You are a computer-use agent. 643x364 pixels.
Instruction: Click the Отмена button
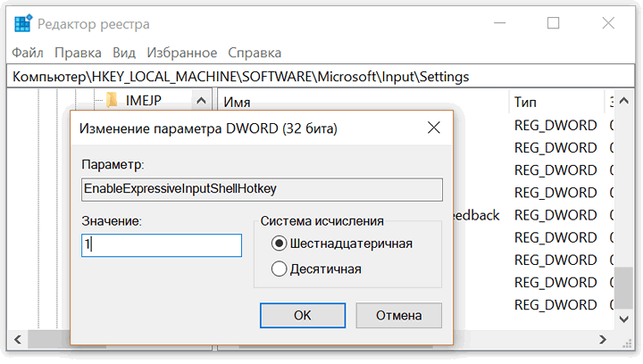click(x=398, y=315)
